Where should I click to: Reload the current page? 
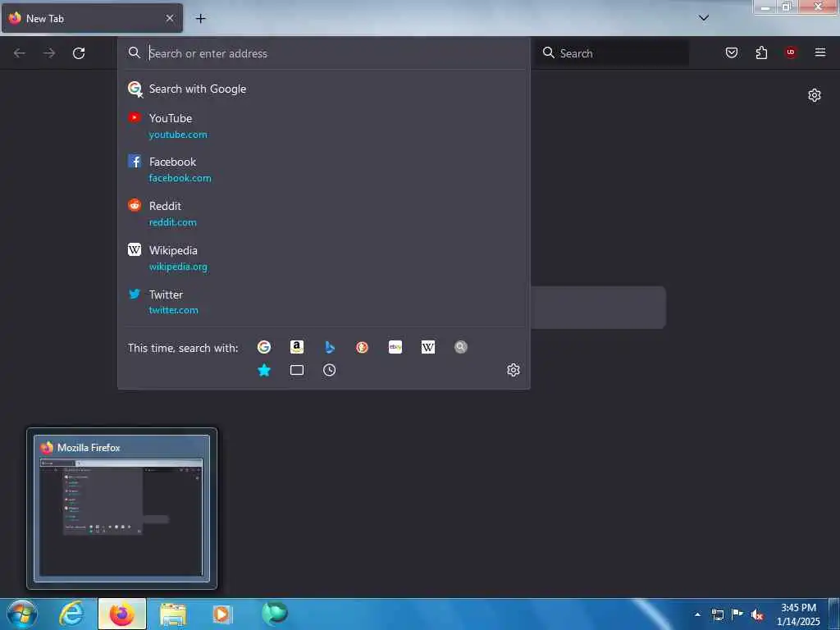pos(79,53)
